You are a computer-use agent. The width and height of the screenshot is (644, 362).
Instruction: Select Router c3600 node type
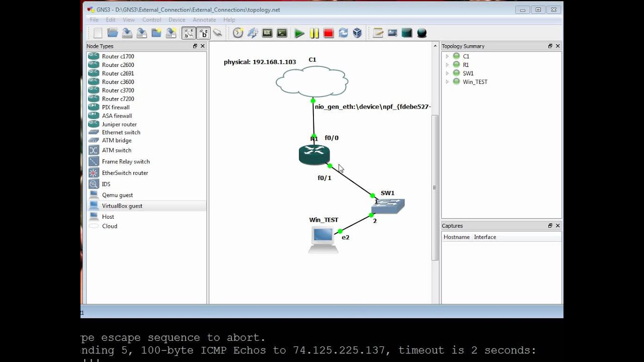146,82
